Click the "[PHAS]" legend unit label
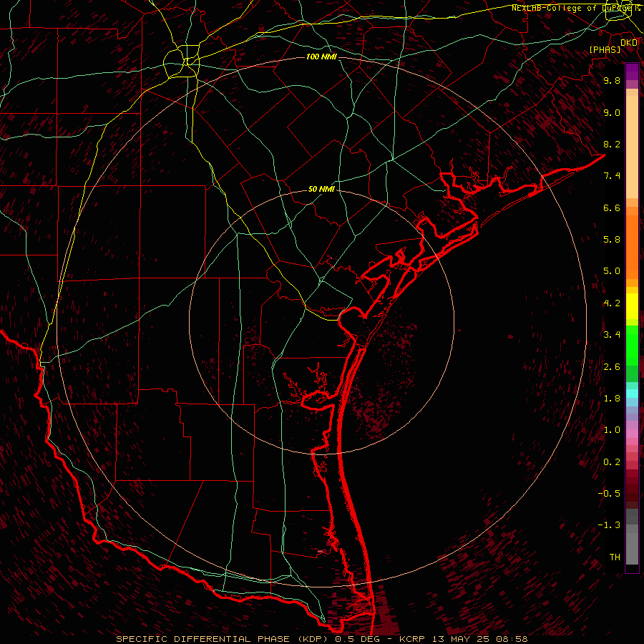 click(605, 50)
